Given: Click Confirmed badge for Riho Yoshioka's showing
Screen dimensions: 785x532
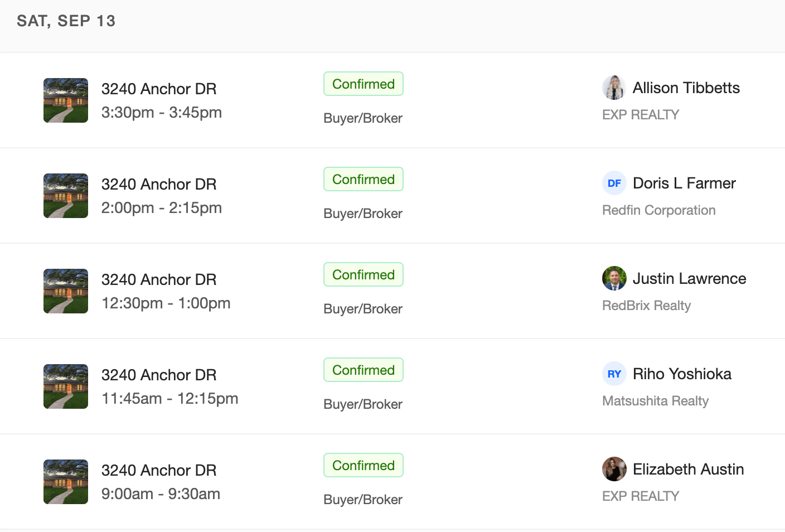Looking at the screenshot, I should (x=364, y=370).
